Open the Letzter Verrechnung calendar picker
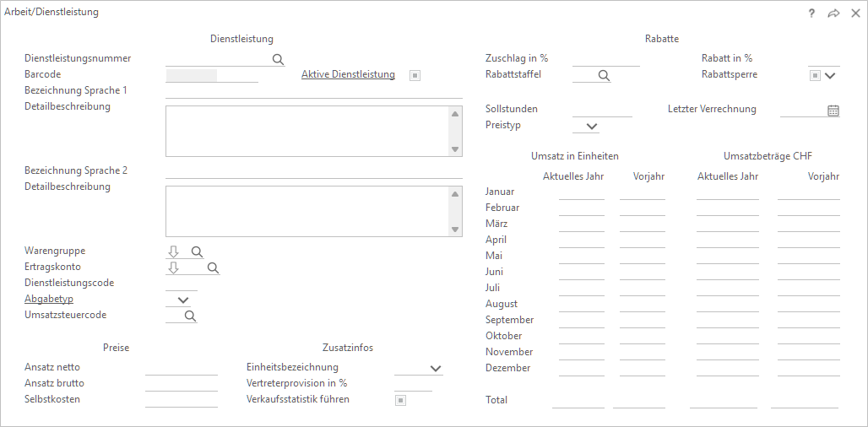The height and width of the screenshot is (427, 868). click(x=833, y=110)
